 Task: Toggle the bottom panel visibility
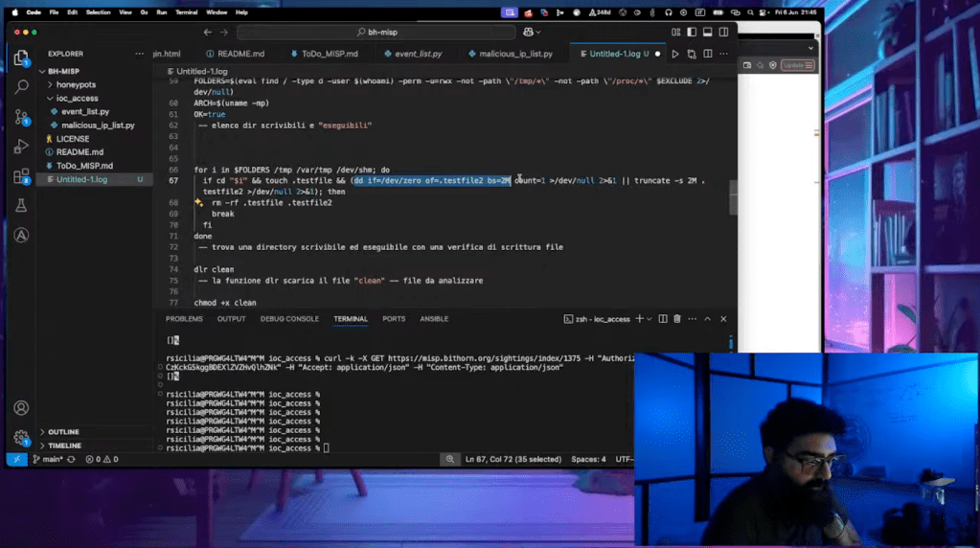coord(708,32)
